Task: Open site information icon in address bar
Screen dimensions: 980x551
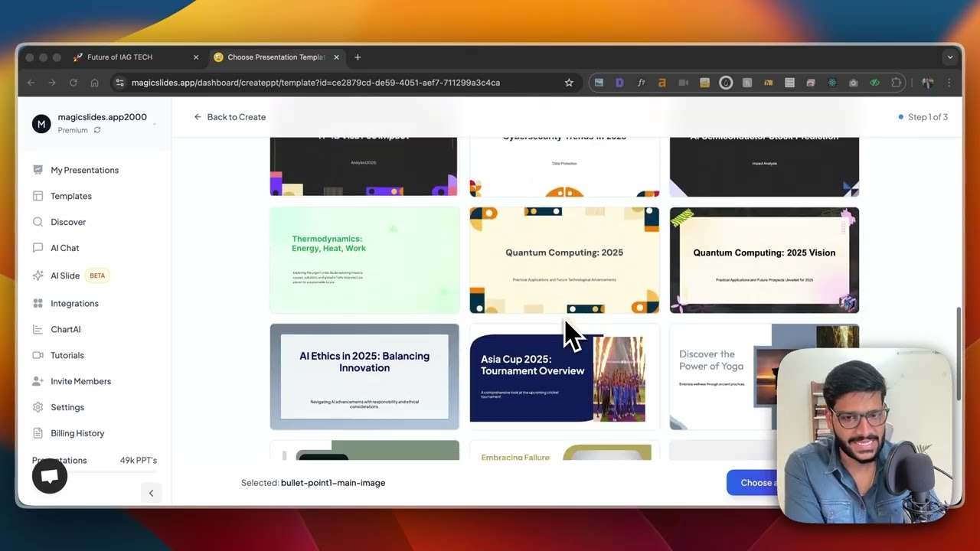Action: [119, 83]
